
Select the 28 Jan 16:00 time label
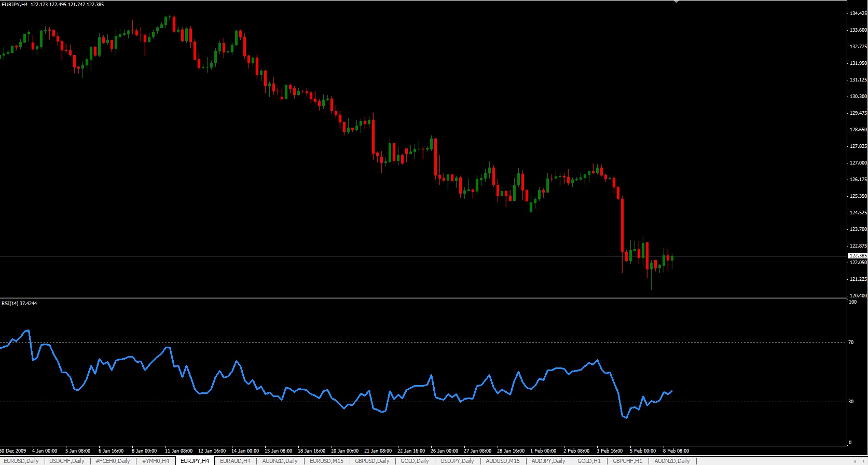tap(511, 451)
